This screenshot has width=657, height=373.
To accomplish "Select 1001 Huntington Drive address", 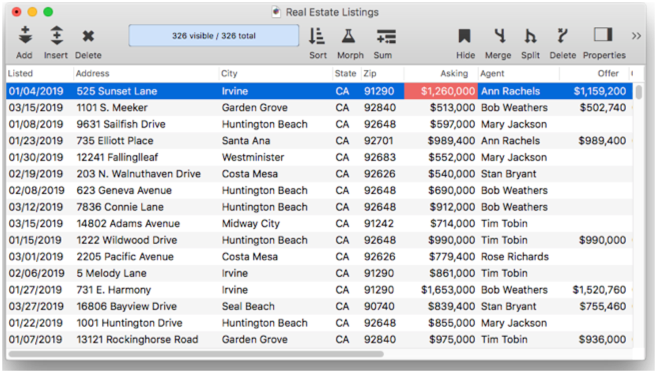I will point(129,323).
